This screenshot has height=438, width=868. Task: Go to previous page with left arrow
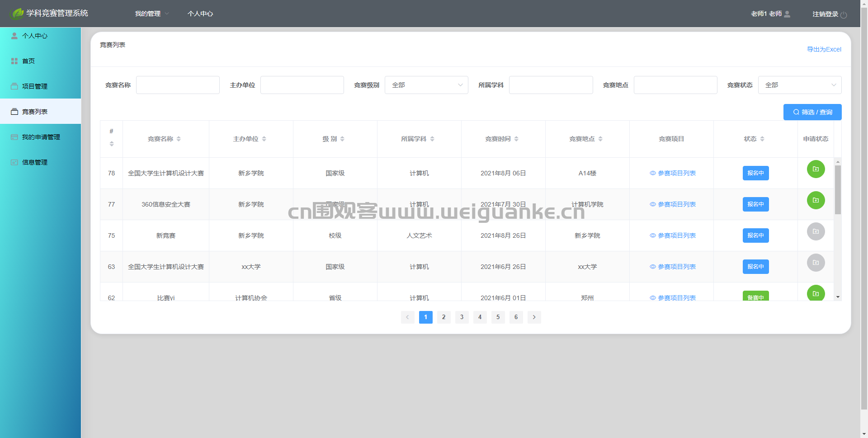[x=407, y=317]
